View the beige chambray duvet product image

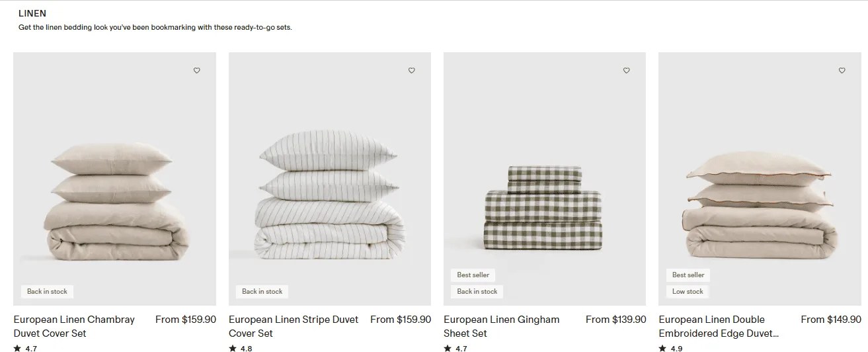coord(114,198)
